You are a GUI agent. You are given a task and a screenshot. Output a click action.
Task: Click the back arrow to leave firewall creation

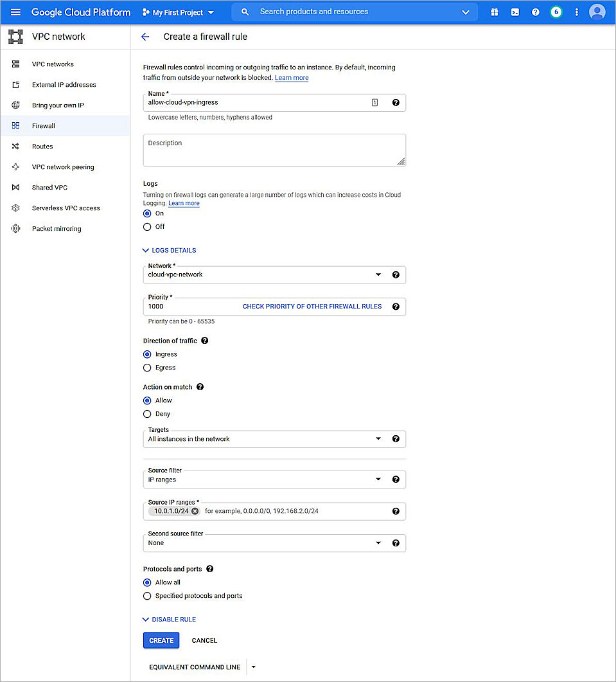(x=145, y=37)
